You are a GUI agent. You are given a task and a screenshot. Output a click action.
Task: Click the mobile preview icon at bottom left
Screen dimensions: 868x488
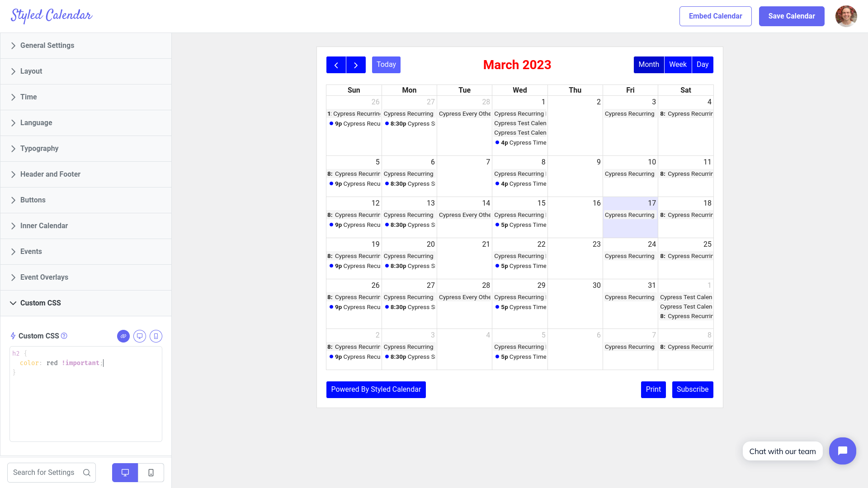(x=151, y=473)
